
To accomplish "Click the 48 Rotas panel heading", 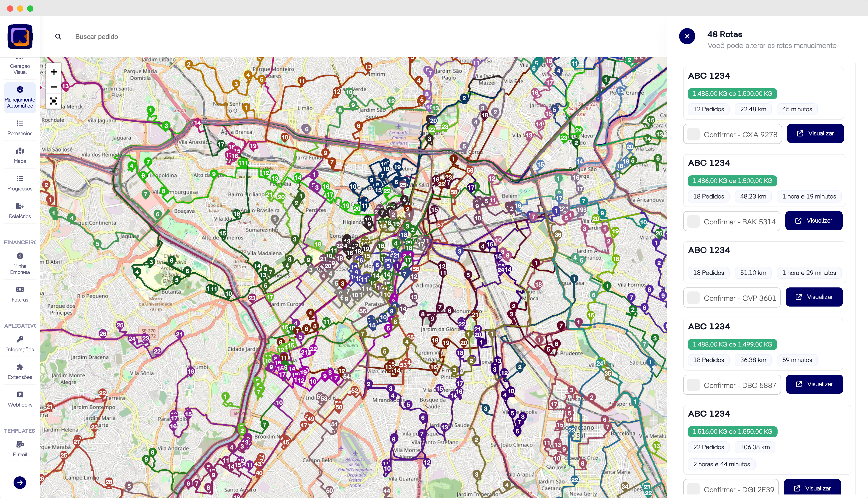I will [x=724, y=34].
